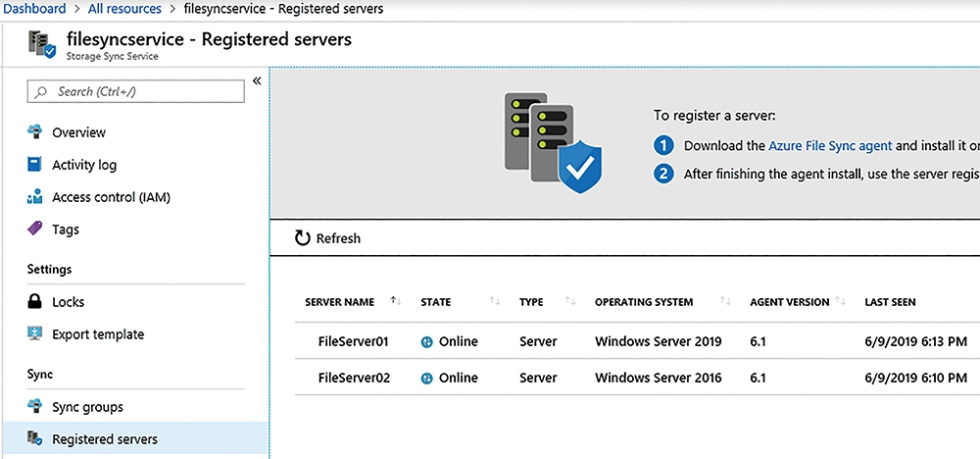Image resolution: width=980 pixels, height=459 pixels.
Task: Click FileServer02 agent version 6.1
Action: coord(758,378)
